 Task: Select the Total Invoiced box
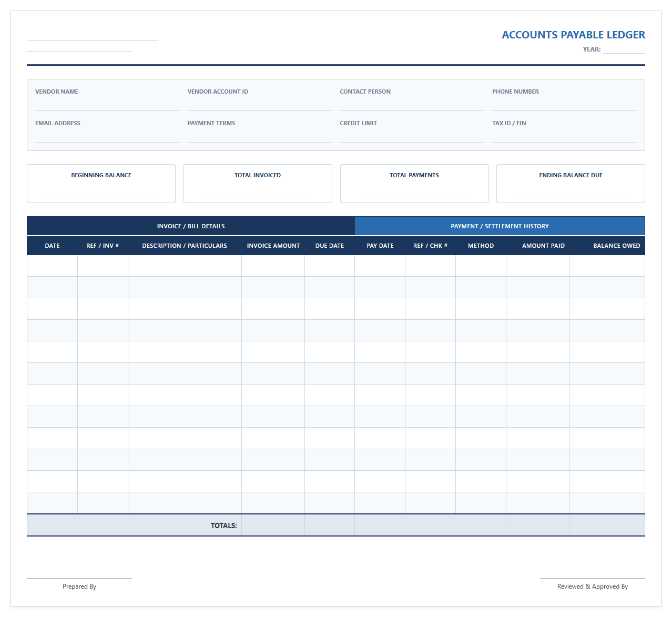258,184
